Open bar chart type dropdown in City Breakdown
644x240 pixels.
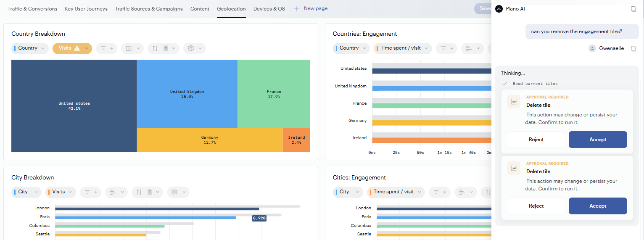pyautogui.click(x=116, y=192)
